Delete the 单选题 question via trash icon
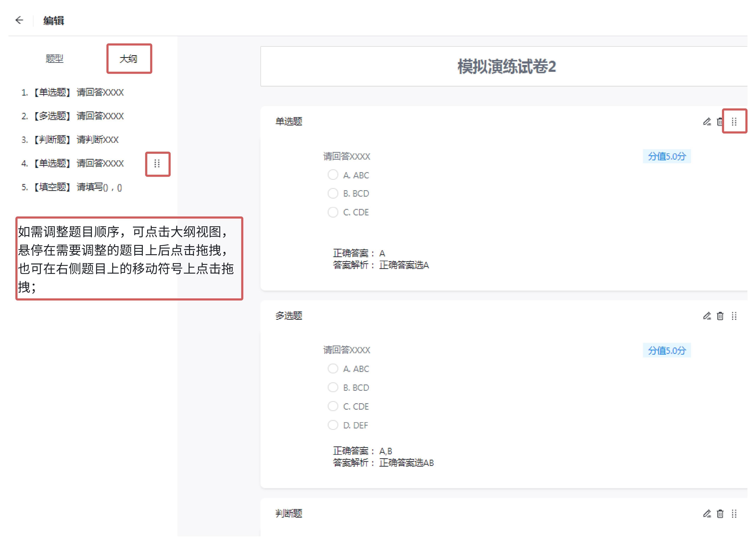756x545 pixels. 719,122
